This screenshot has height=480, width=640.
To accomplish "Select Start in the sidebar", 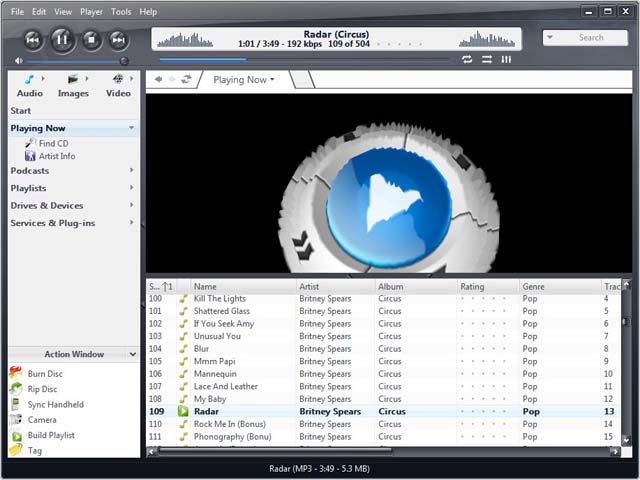I will pos(20,111).
